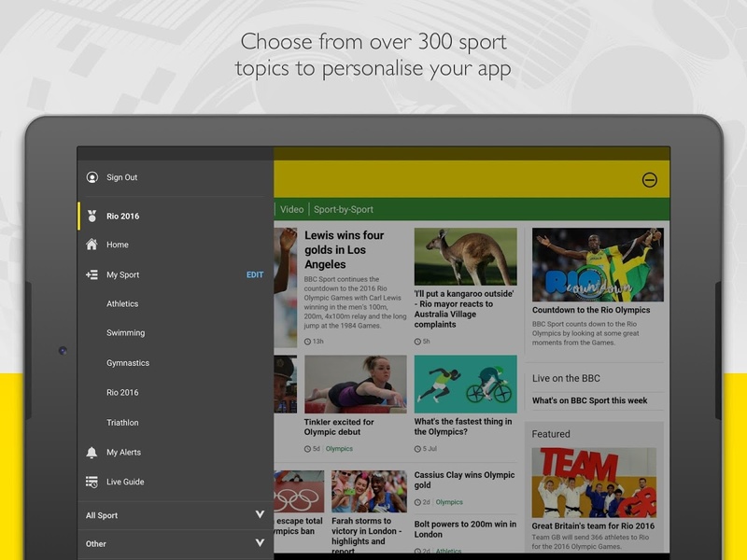Open Farah storms to victory story
Image resolution: width=747 pixels, height=560 pixels.
366,536
